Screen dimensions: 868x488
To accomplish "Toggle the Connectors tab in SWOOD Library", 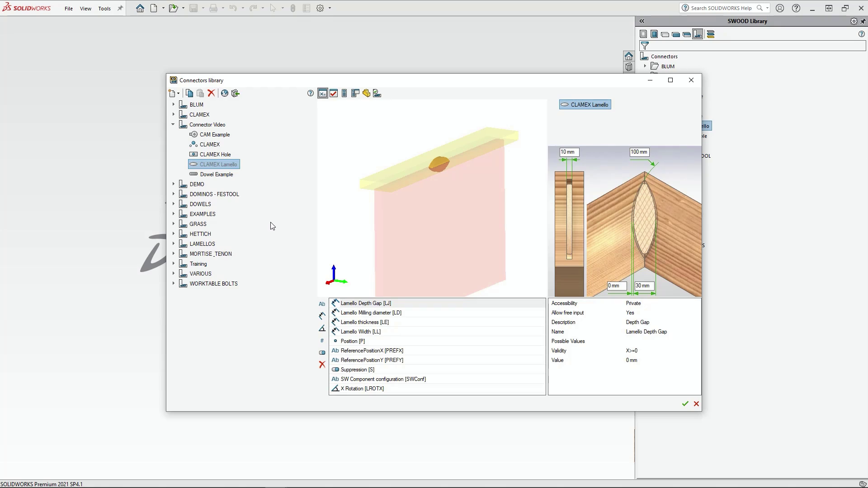I will click(x=698, y=34).
